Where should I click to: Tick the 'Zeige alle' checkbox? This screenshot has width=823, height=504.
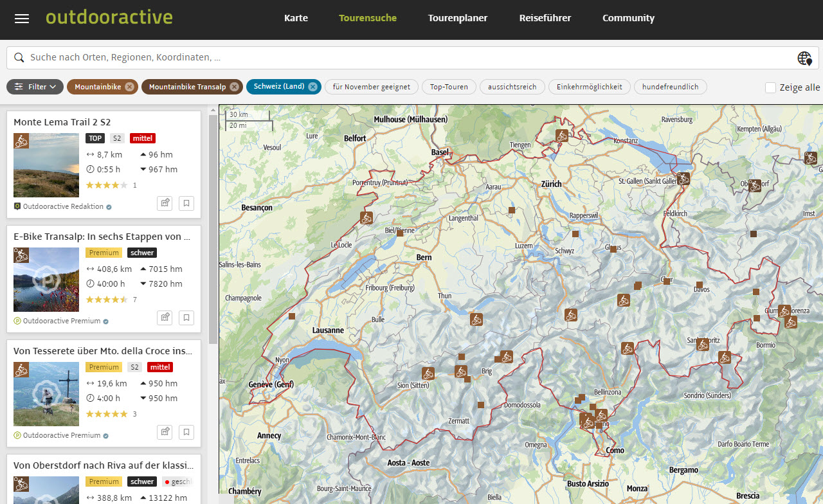[x=770, y=87]
